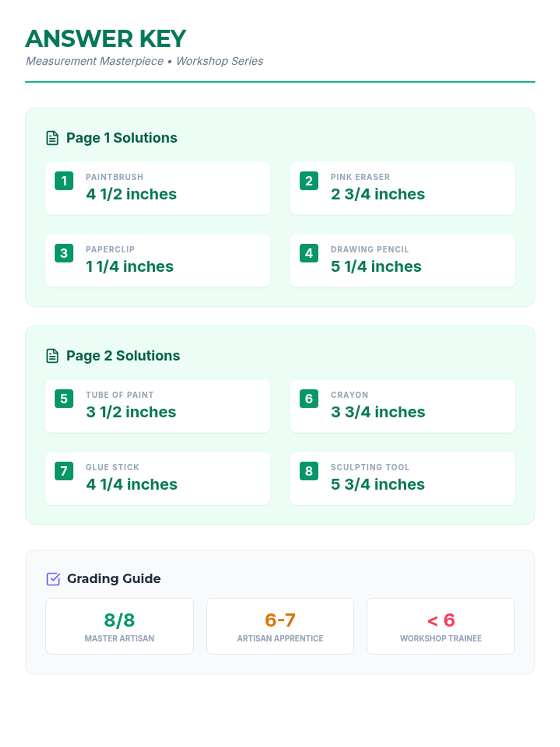The image size is (560, 747).
Task: Click the green number 1 badge
Action: 64,181
